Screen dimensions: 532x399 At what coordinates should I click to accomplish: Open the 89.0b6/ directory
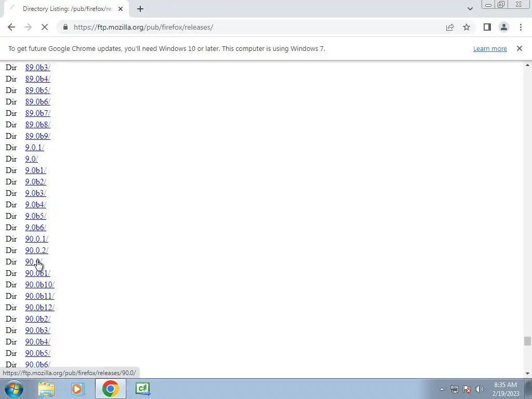click(37, 101)
